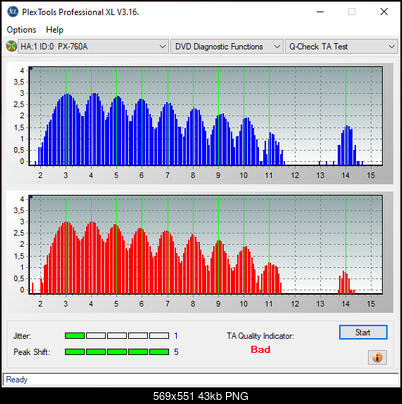Minimize the PlexTools window
Viewport: 402px width, 404px height.
320,12
